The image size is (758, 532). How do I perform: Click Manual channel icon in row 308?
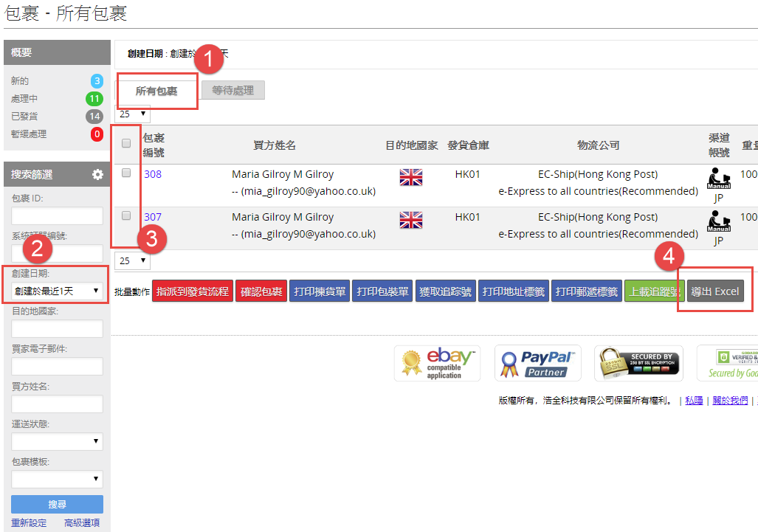coord(718,179)
